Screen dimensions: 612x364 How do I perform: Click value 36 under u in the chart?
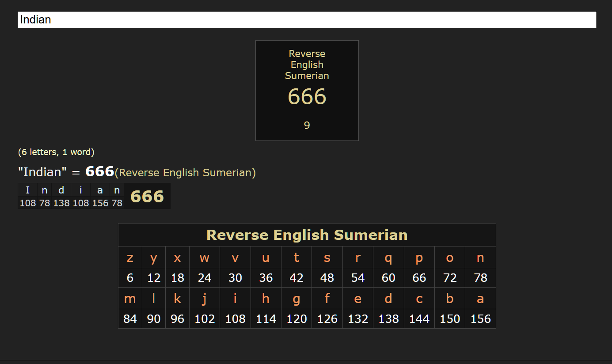click(266, 278)
